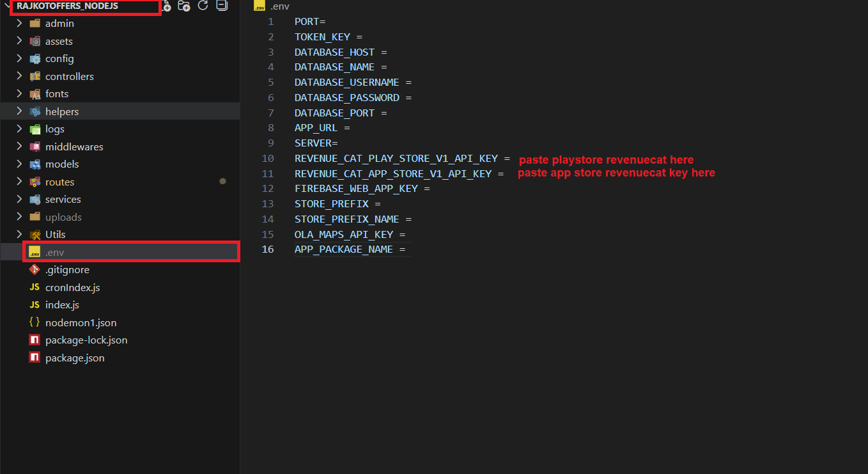The image size is (868, 474).
Task: Open the package.json file
Action: (75, 358)
